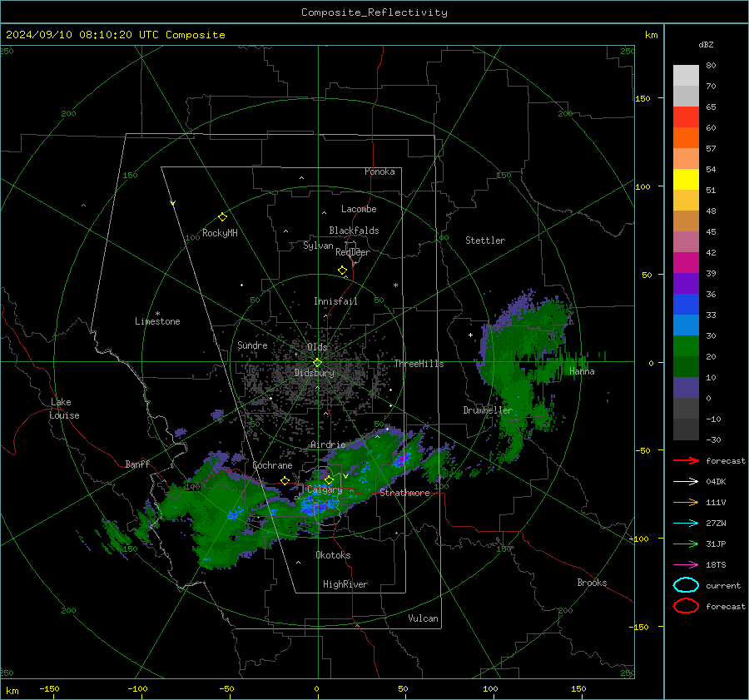Click the yellow radar center diamond at Didsbury
749x700 pixels.
point(318,363)
